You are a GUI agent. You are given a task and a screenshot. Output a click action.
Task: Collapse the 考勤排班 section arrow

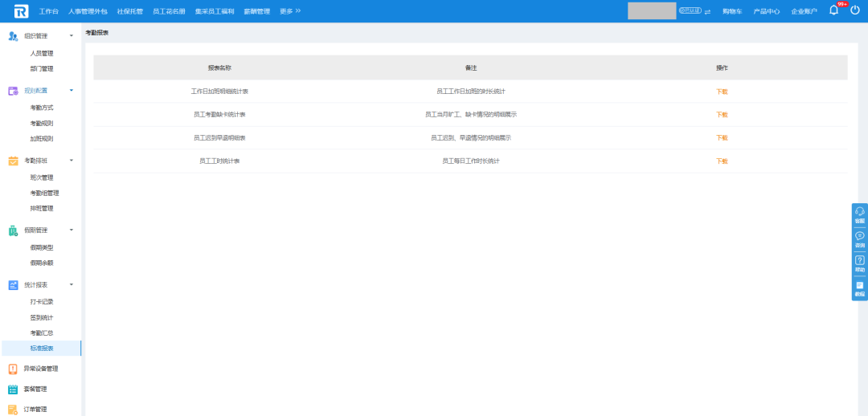[x=71, y=161]
